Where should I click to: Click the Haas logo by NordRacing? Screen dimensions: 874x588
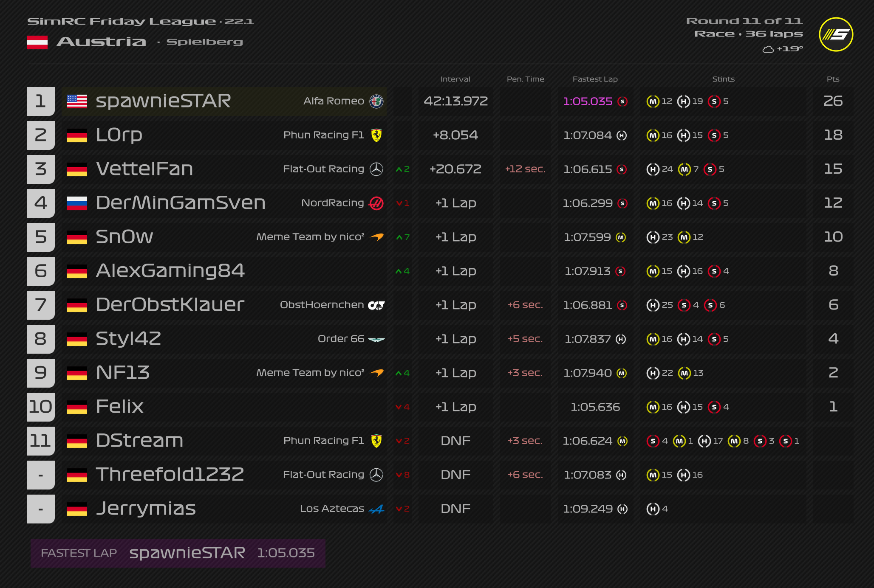point(376,203)
